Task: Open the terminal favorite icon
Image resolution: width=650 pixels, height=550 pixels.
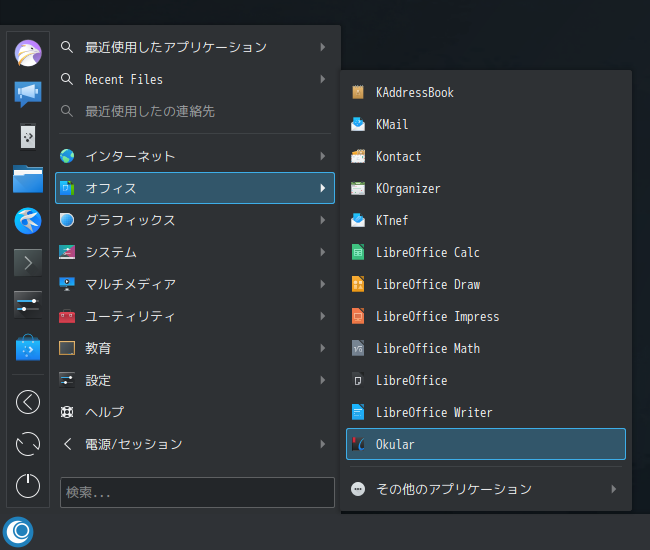Action: (28, 263)
